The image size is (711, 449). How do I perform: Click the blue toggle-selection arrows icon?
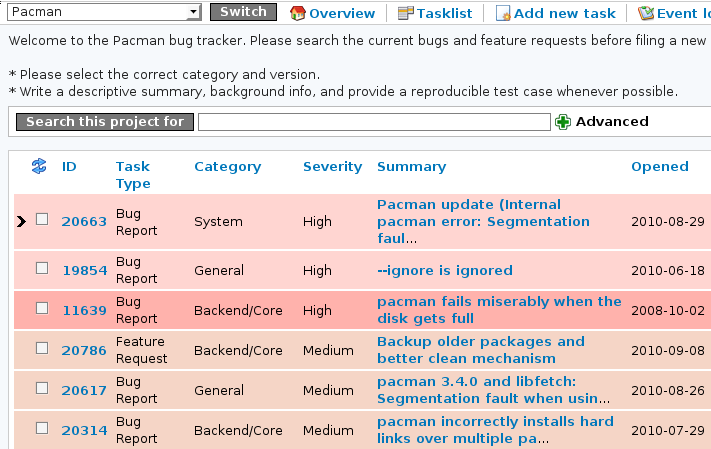pyautogui.click(x=39, y=167)
